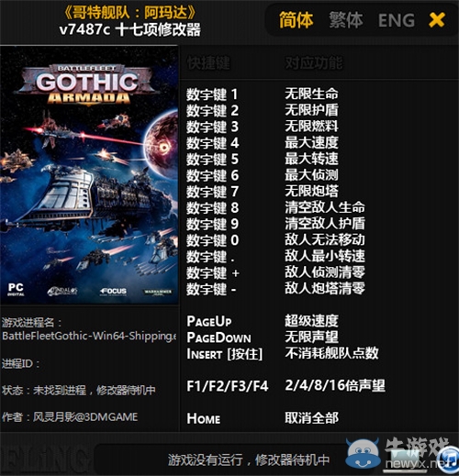This screenshot has width=459, height=476.
Task: Click the 《哥特舰队：阿玛达》 title text
Action: click(x=130, y=12)
